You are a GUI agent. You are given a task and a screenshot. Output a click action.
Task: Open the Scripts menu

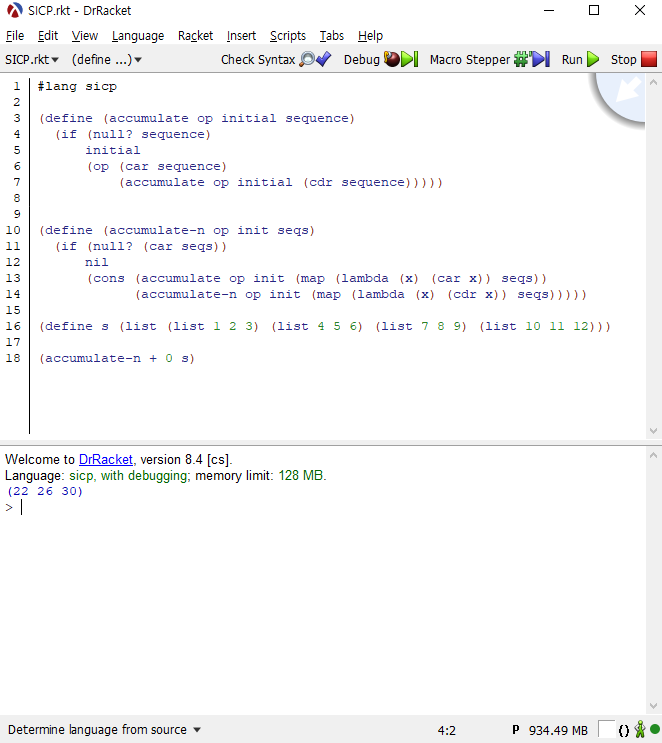coord(288,36)
